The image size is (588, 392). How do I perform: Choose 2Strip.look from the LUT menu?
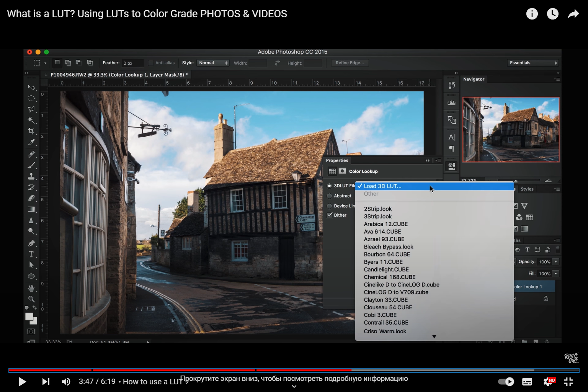pos(378,209)
